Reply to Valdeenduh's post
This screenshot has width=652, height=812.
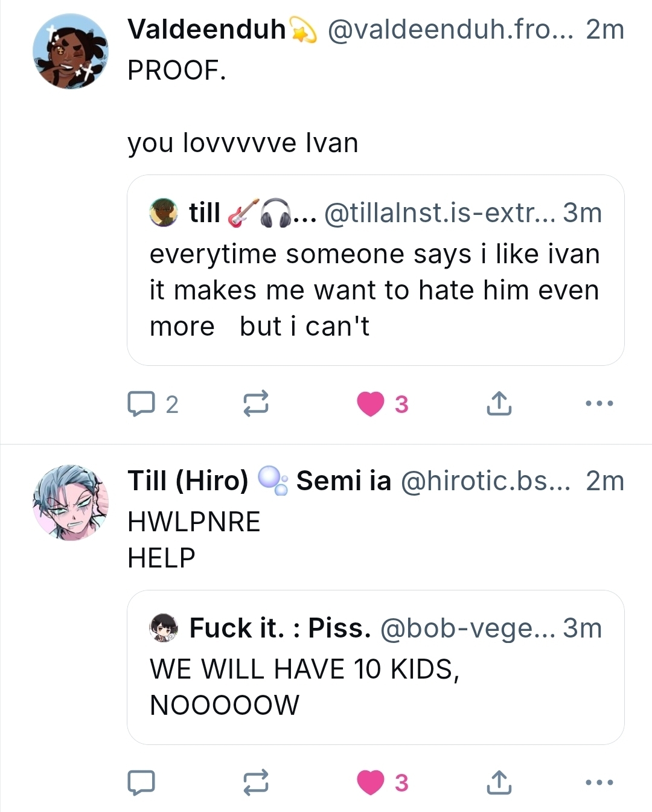[141, 404]
